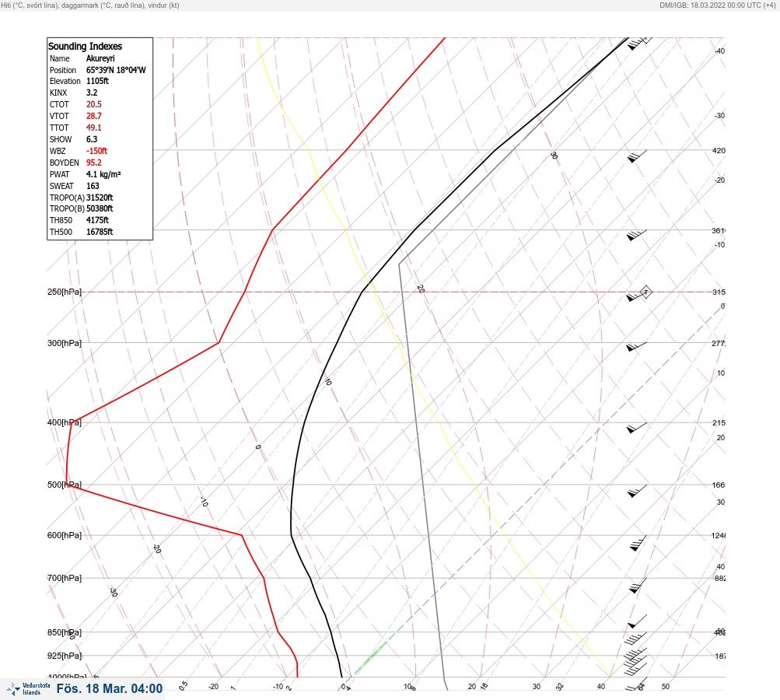Click the wind barb at 850 hPa level

[637, 638]
